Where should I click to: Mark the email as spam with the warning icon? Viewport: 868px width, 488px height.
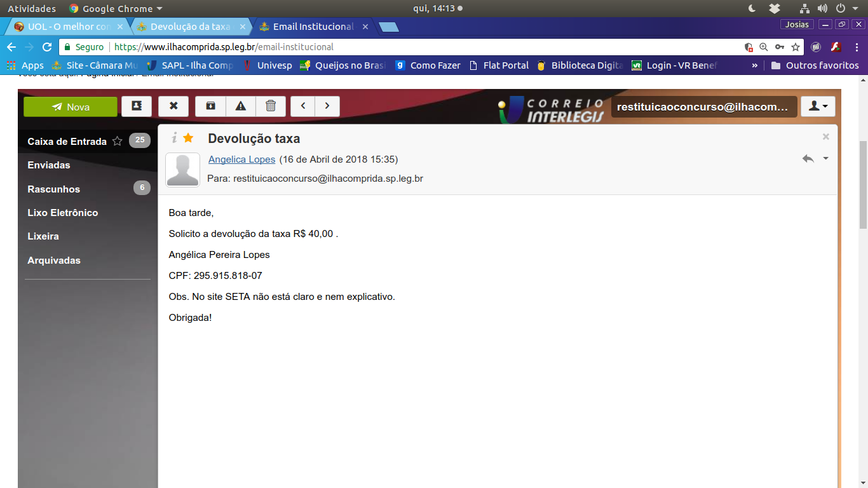[x=241, y=106]
